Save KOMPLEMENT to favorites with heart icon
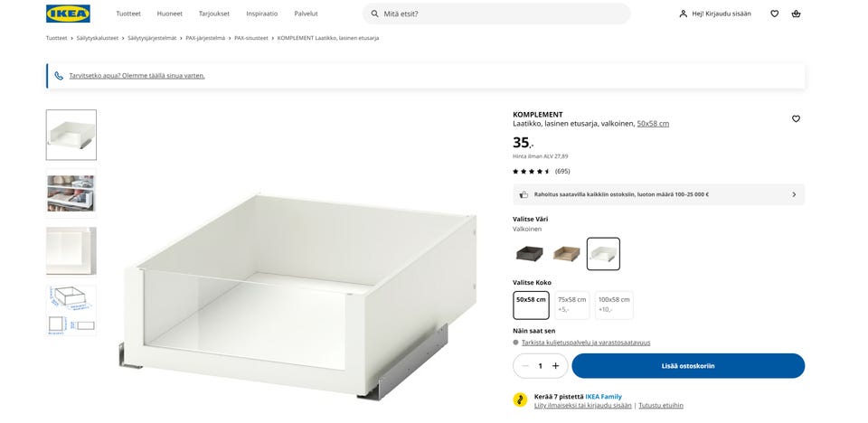Viewport: 868px width, 423px height. pos(796,118)
